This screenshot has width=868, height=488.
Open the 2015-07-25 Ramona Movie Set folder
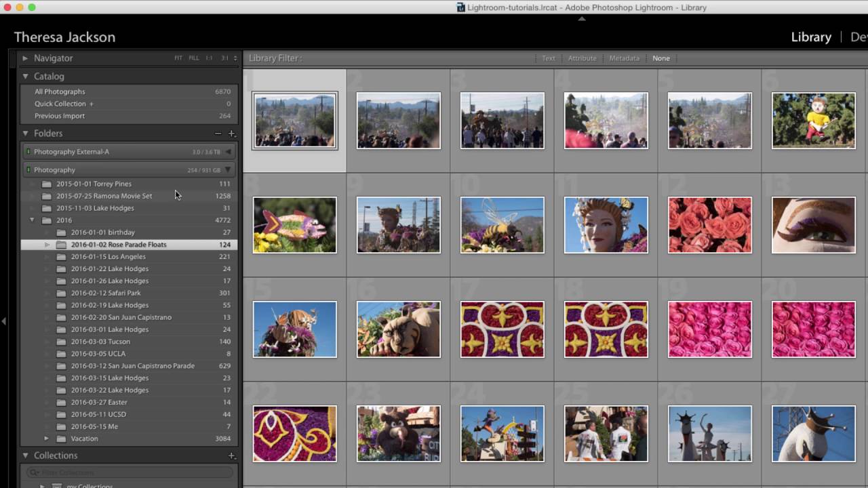click(129, 196)
